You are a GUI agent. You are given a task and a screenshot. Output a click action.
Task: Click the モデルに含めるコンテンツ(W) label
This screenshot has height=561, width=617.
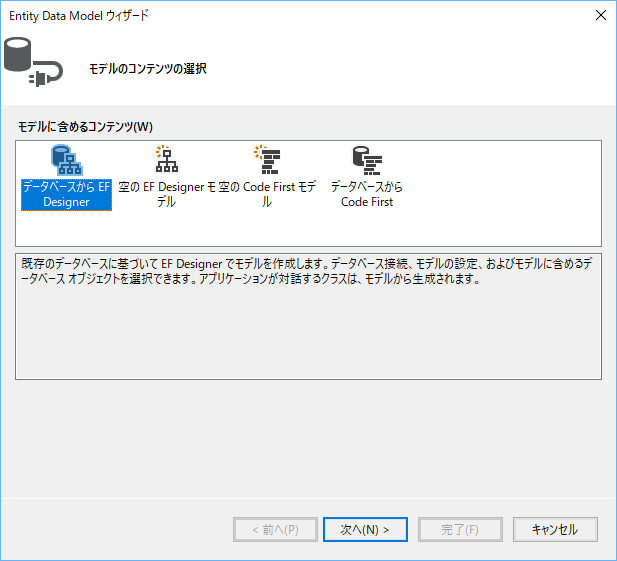(x=85, y=126)
